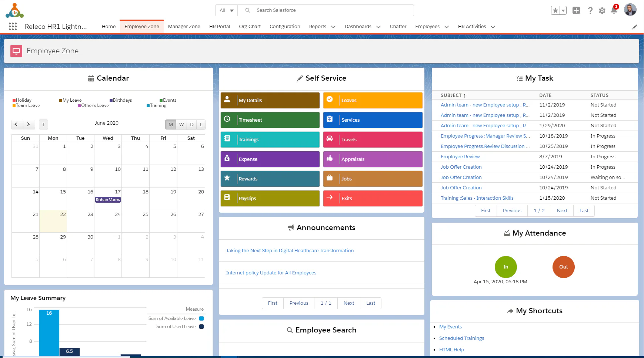The width and height of the screenshot is (644, 358).
Task: Open the HR Portal tab
Action: tap(220, 27)
